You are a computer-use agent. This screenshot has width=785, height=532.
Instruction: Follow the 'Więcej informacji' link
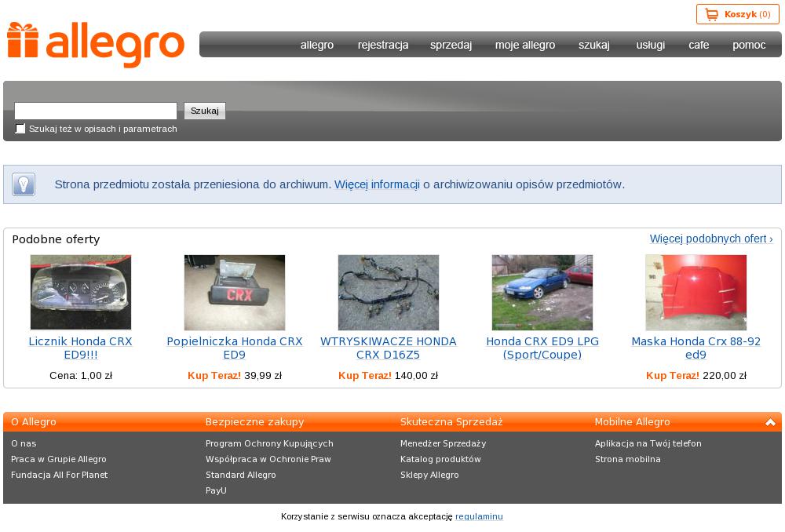[x=377, y=184]
